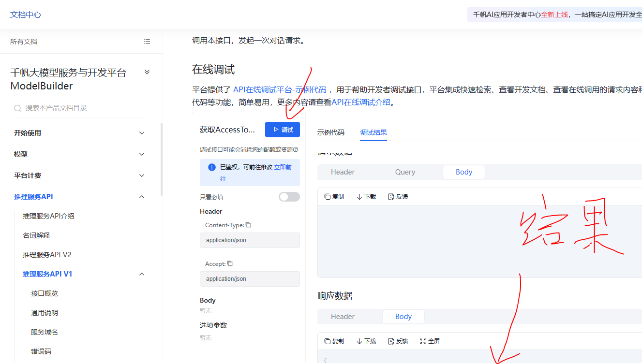The image size is (642, 364).
Task: Toggle the 只看必填 switch
Action: (x=289, y=197)
